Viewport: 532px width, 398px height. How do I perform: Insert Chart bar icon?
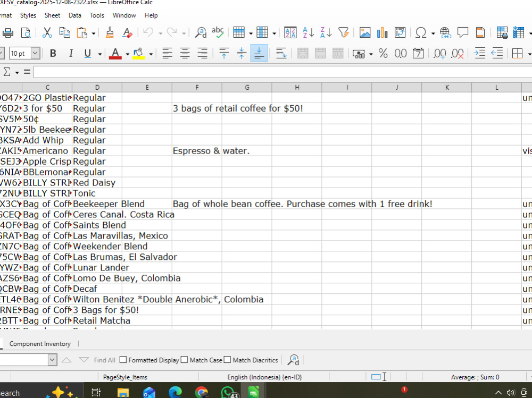coord(383,33)
